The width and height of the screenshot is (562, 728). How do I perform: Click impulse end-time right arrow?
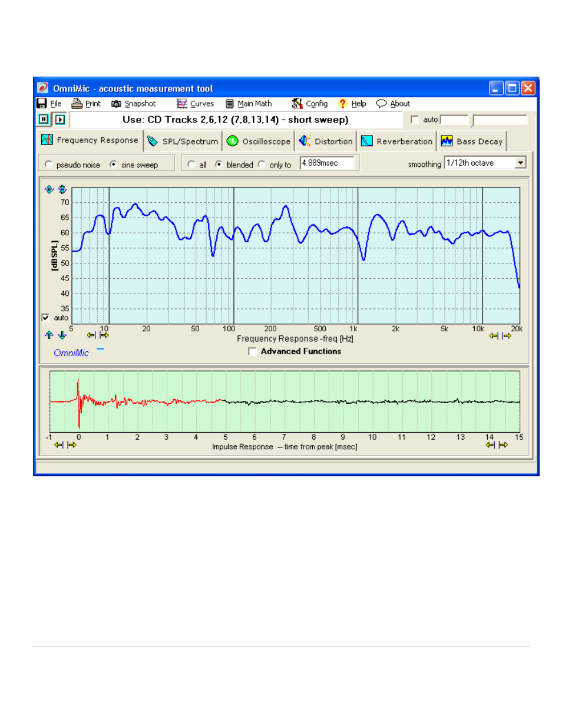point(503,445)
